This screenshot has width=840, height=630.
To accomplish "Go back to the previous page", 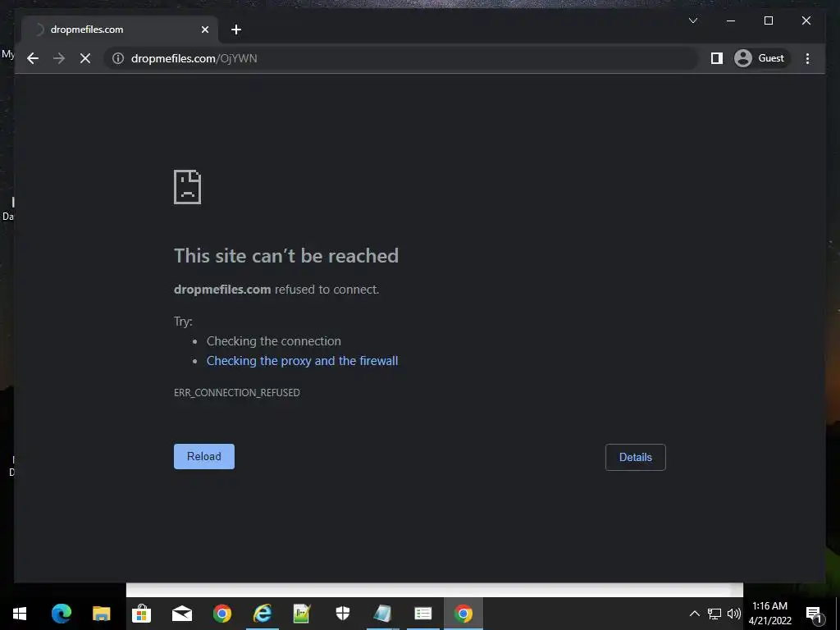I will point(33,58).
